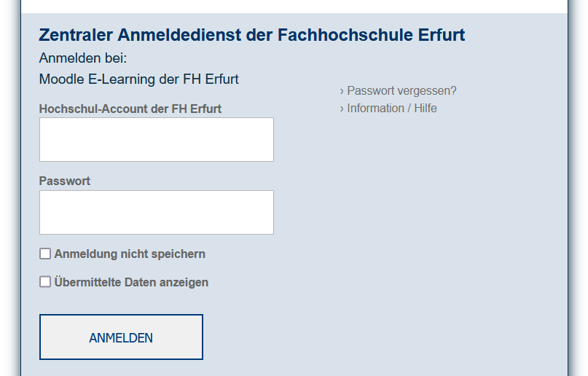Click the 'Anmeldung nicht speichern' label text
Screen dimensions: 588x376
130,254
